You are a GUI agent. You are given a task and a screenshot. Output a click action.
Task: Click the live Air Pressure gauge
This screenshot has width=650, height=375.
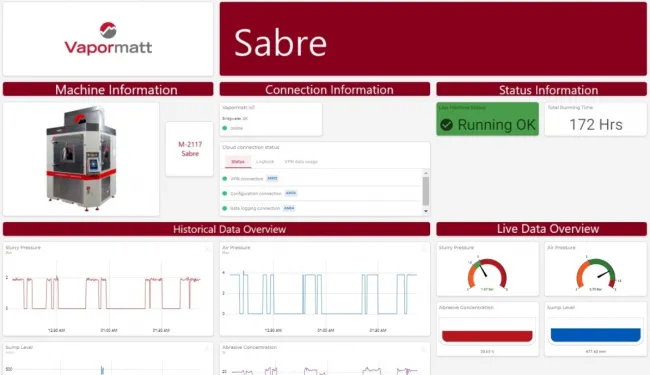596,274
